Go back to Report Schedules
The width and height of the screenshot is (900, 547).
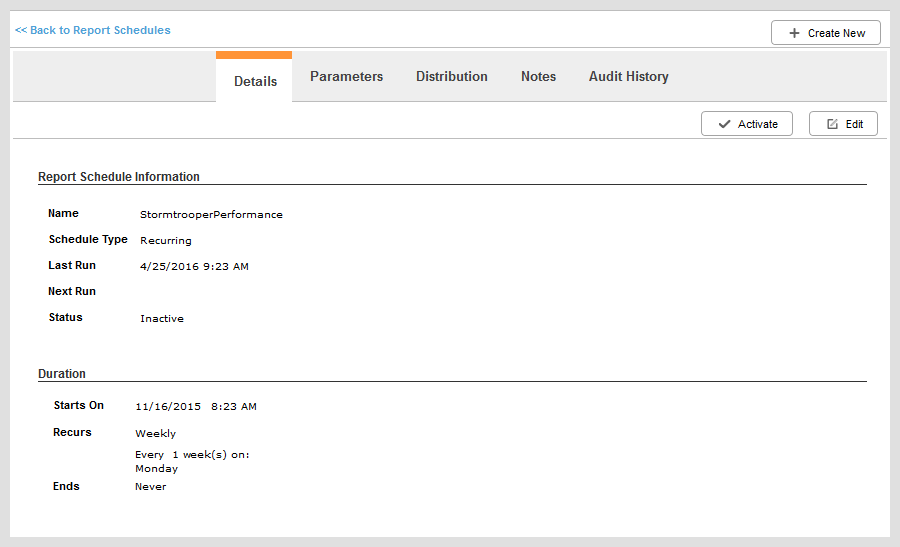pos(92,30)
